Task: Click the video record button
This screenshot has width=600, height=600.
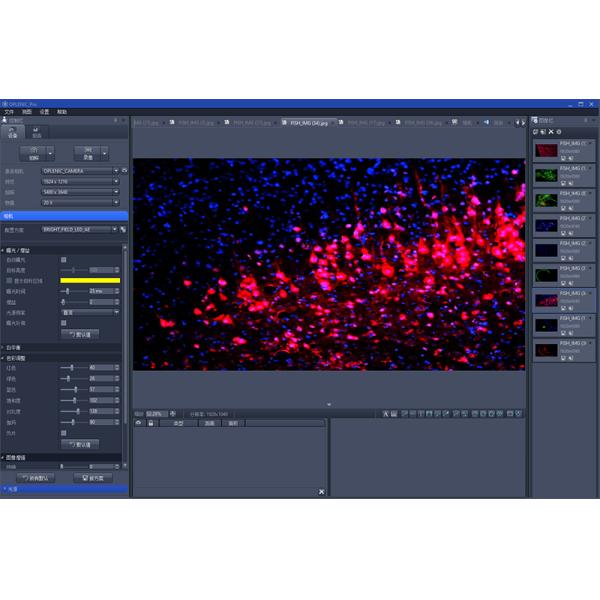Action: [x=88, y=153]
